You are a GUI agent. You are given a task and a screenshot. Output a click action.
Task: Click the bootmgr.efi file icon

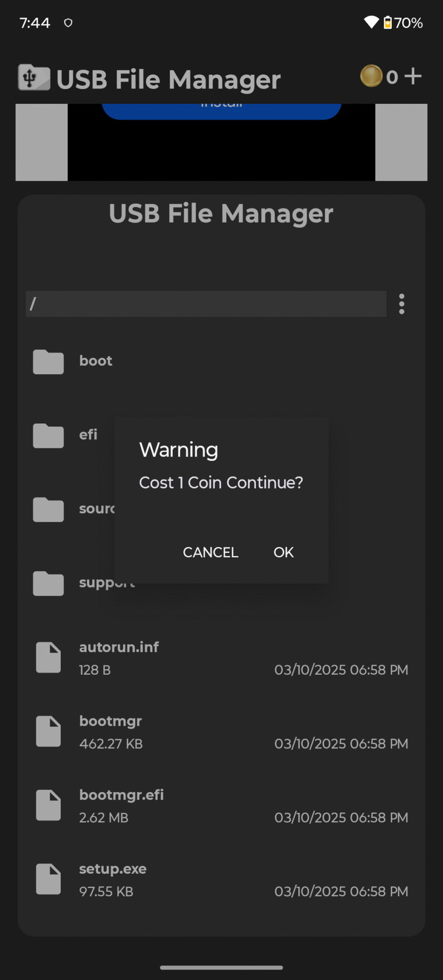(48, 805)
